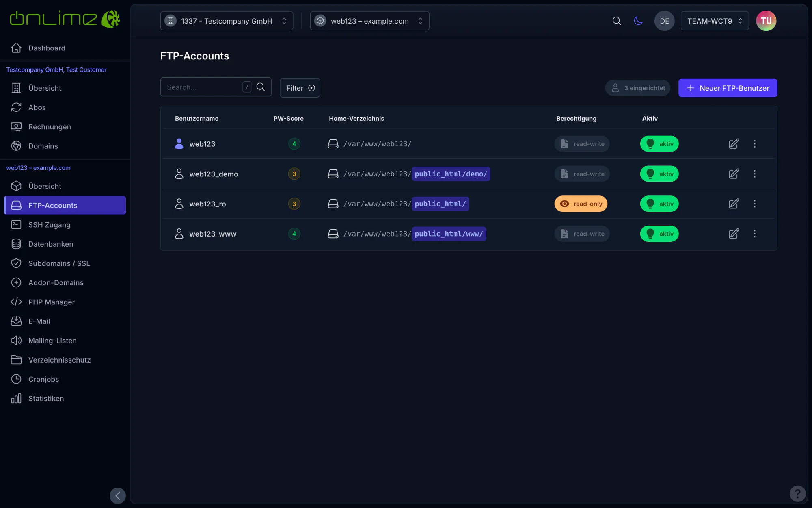Click Home-Verzeichnis column header
The image size is (812, 508).
click(356, 118)
